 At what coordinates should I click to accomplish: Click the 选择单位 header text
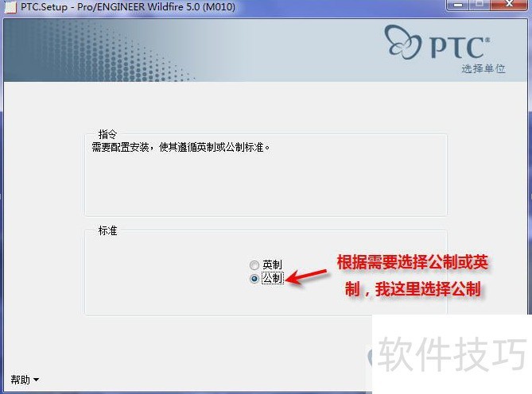coord(483,69)
